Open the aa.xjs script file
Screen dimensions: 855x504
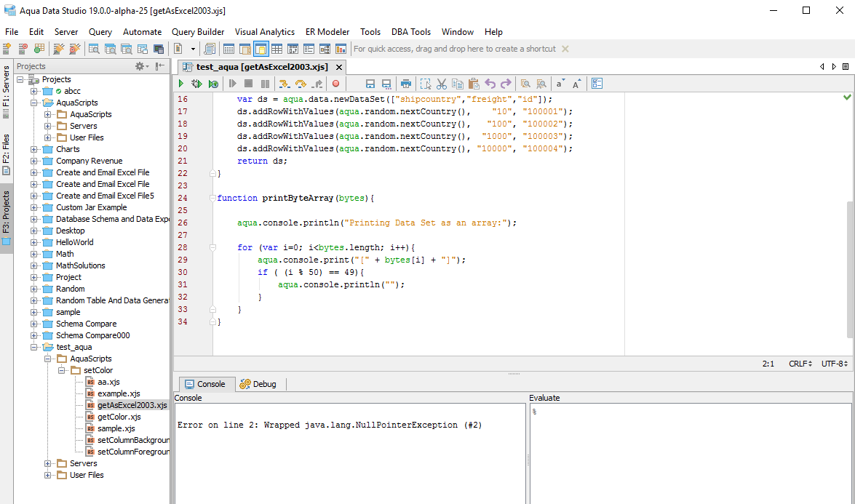(108, 382)
